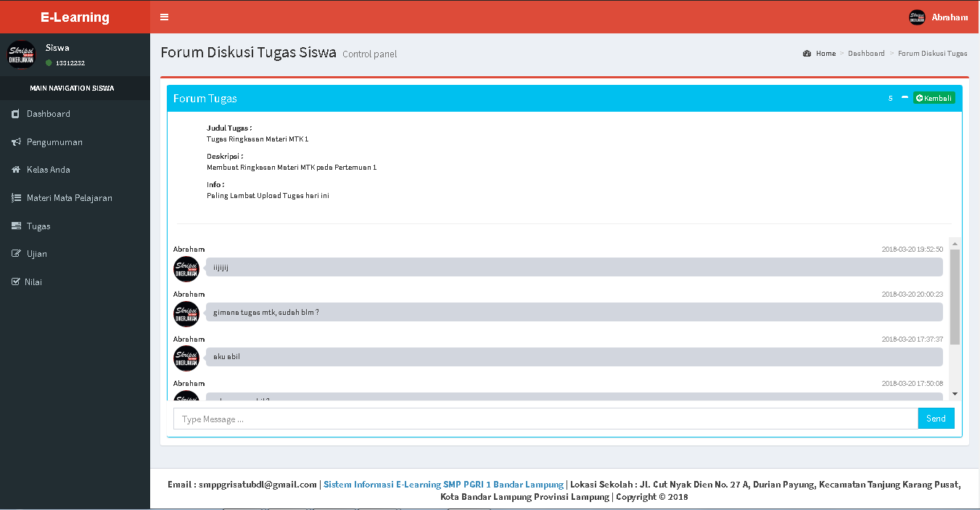Click the Kembali button
This screenshot has width=980, height=510.
pyautogui.click(x=934, y=98)
